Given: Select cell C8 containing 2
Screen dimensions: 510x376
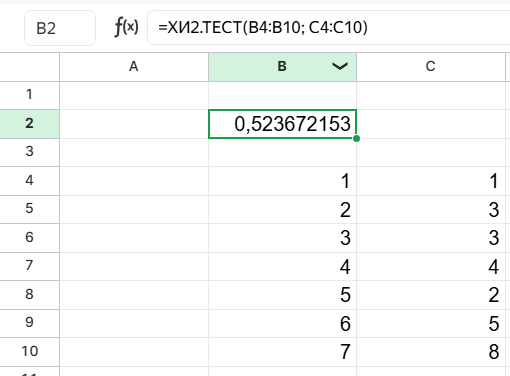Looking at the screenshot, I should 431,295.
